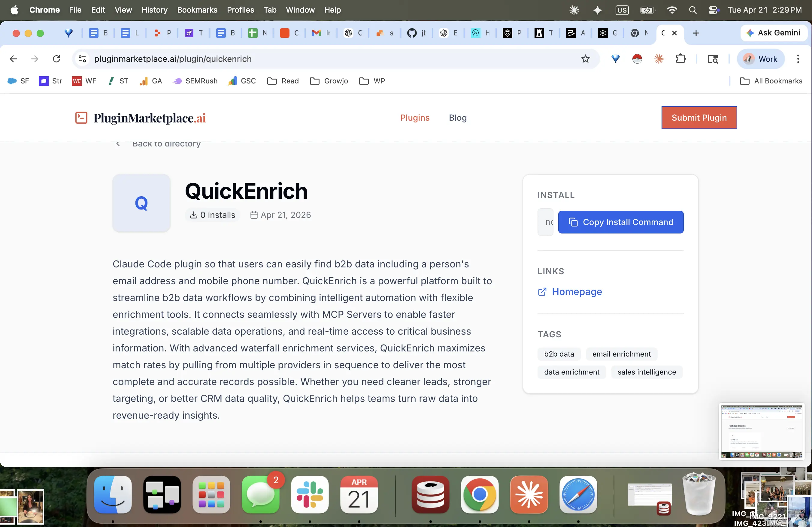The width and height of the screenshot is (812, 527).
Task: Open a new tab with the plus button
Action: coord(696,33)
